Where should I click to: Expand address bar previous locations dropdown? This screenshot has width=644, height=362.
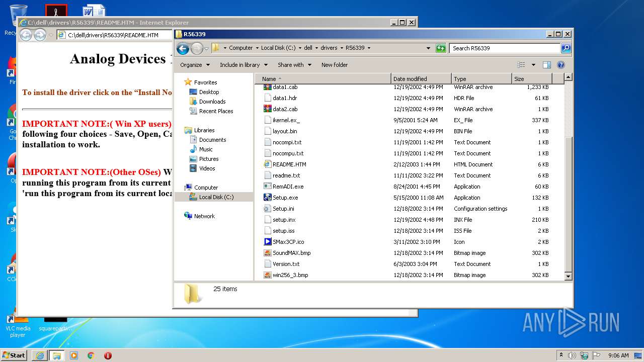pyautogui.click(x=428, y=48)
